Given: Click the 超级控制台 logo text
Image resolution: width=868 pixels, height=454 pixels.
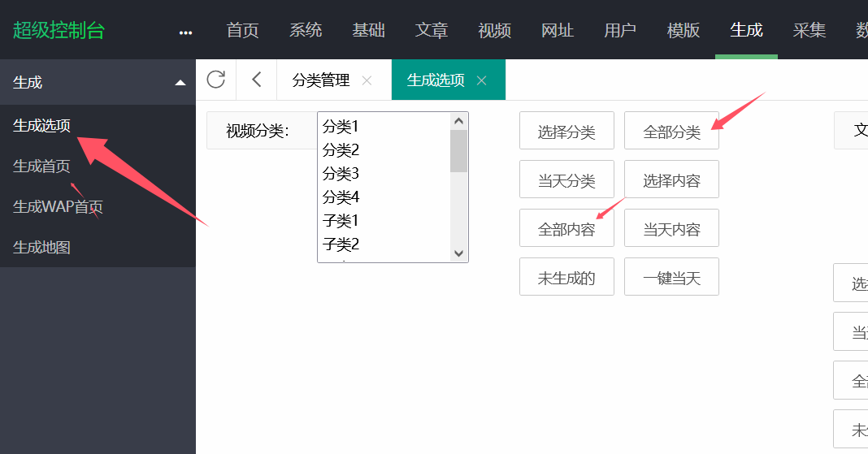Looking at the screenshot, I should 59,31.
